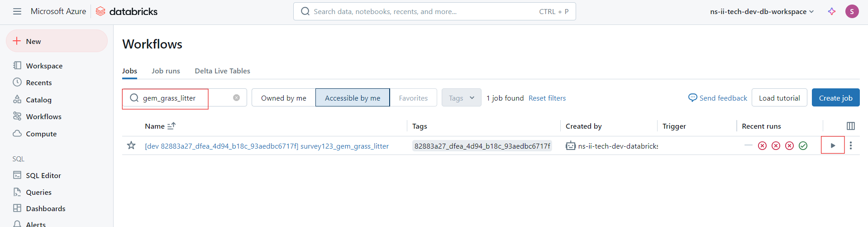Sort jobs by Name column icon

tap(171, 126)
